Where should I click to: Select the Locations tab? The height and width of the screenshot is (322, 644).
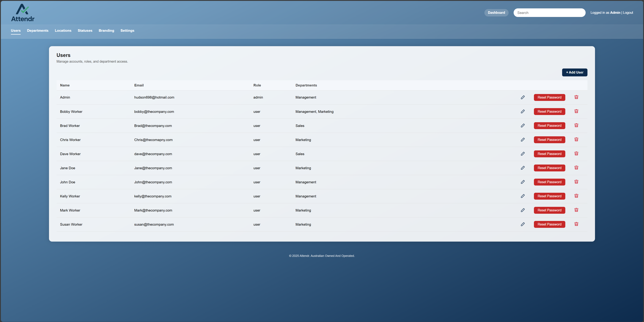tap(63, 31)
